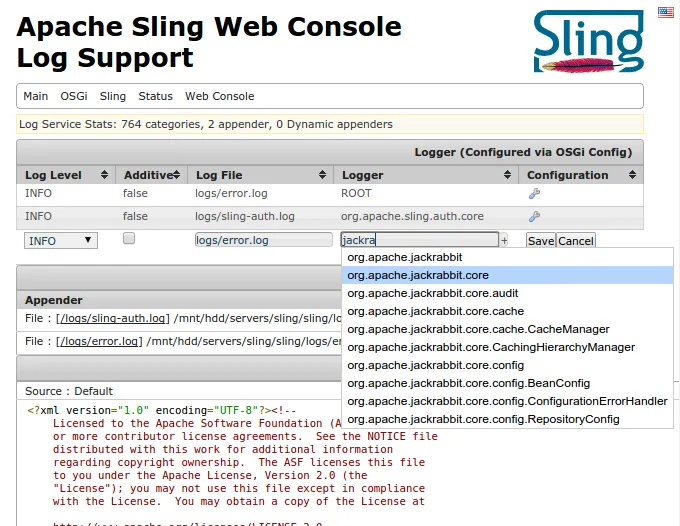Pick suggestion org.apache.jackrabbit.core.cache.CacheManager

(x=507, y=329)
